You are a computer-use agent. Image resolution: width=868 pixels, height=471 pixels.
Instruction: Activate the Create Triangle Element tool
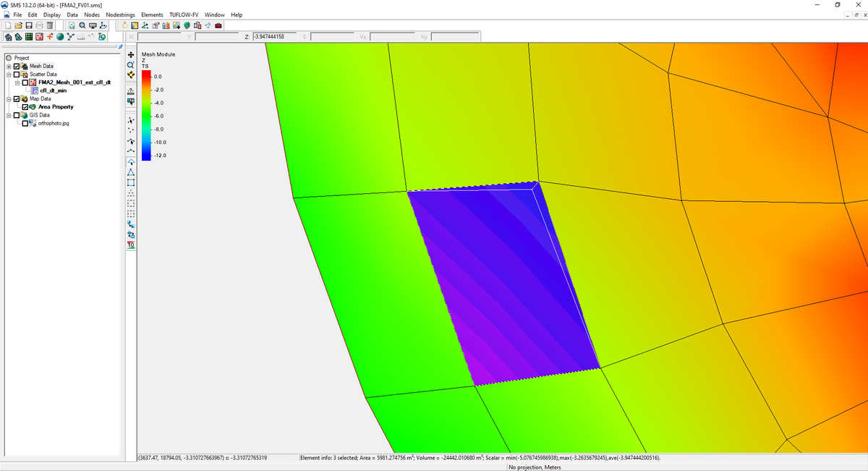[131, 172]
